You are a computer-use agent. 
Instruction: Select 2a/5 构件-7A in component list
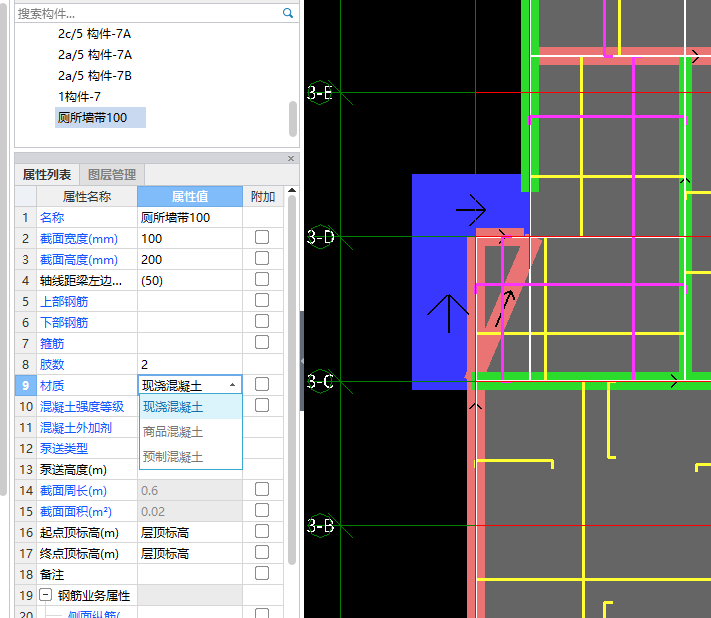pyautogui.click(x=95, y=55)
